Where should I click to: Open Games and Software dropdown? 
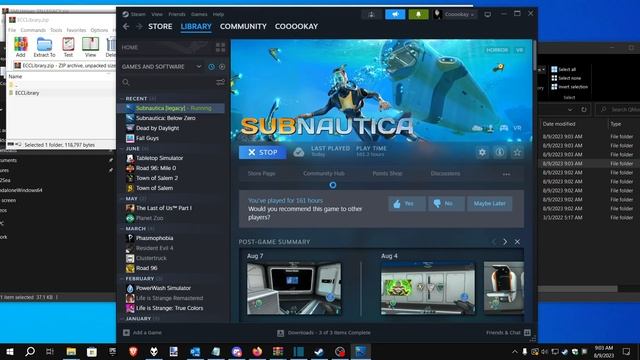(x=162, y=67)
